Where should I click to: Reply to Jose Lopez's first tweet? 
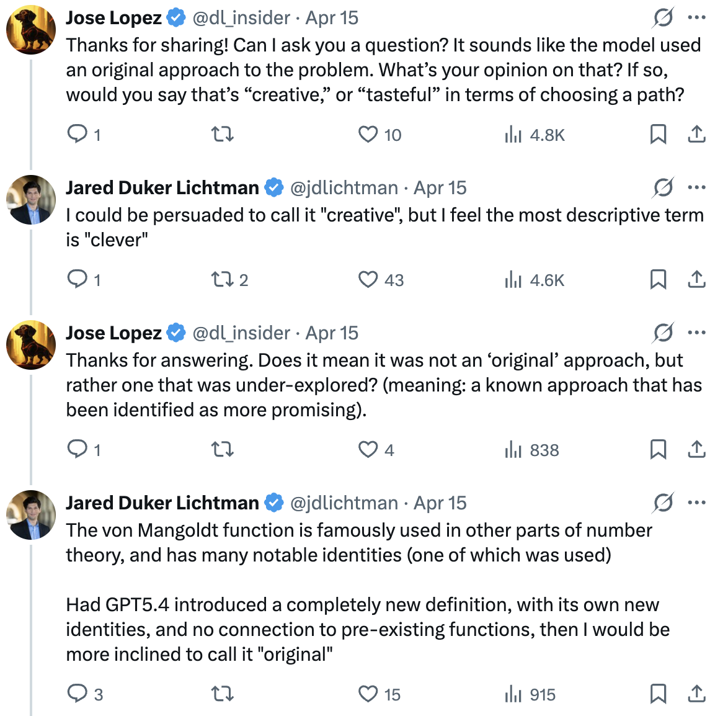(x=78, y=134)
